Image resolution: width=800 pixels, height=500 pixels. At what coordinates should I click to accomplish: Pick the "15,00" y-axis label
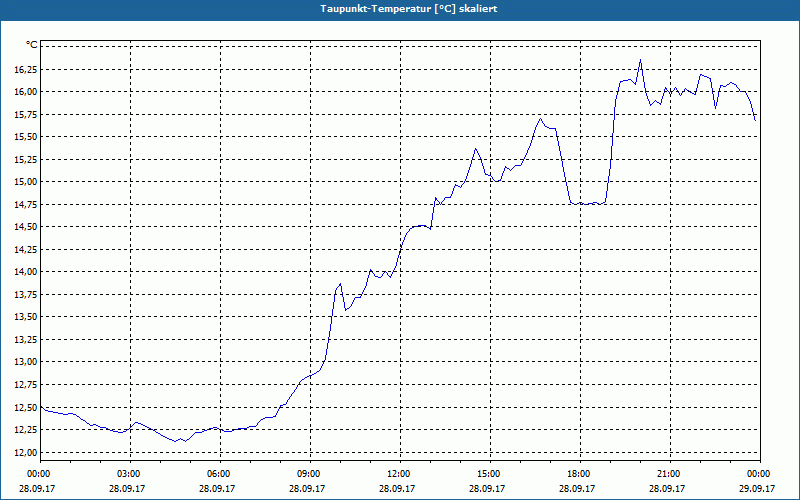(26, 181)
